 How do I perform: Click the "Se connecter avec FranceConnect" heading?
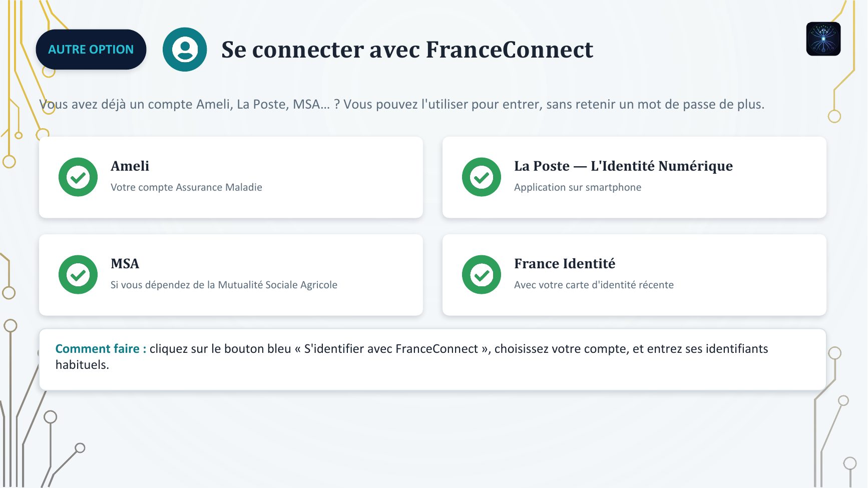[407, 50]
